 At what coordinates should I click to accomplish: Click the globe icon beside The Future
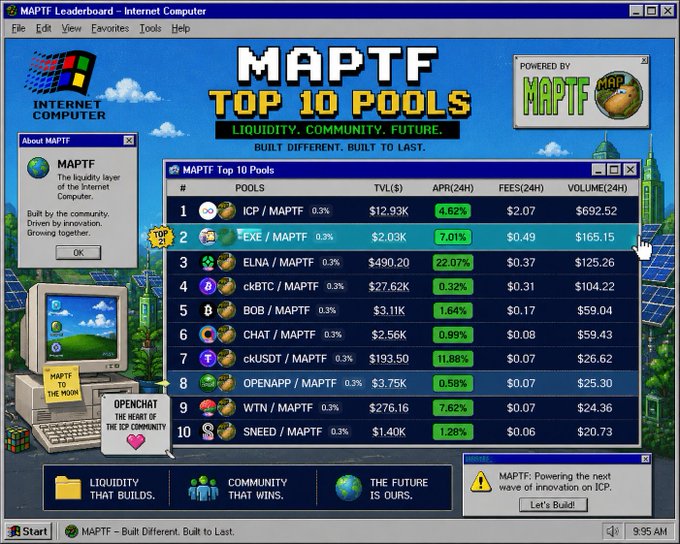348,488
